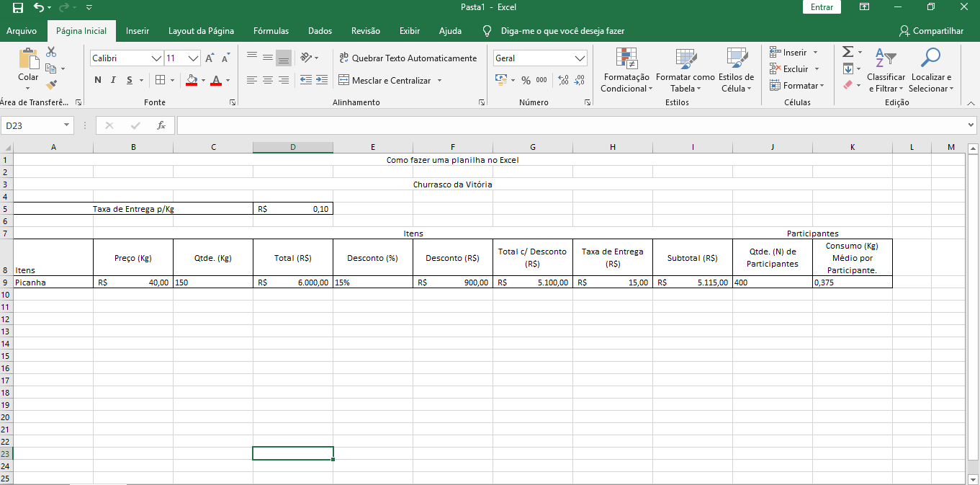Switch to the Fórmulas tab

point(271,31)
